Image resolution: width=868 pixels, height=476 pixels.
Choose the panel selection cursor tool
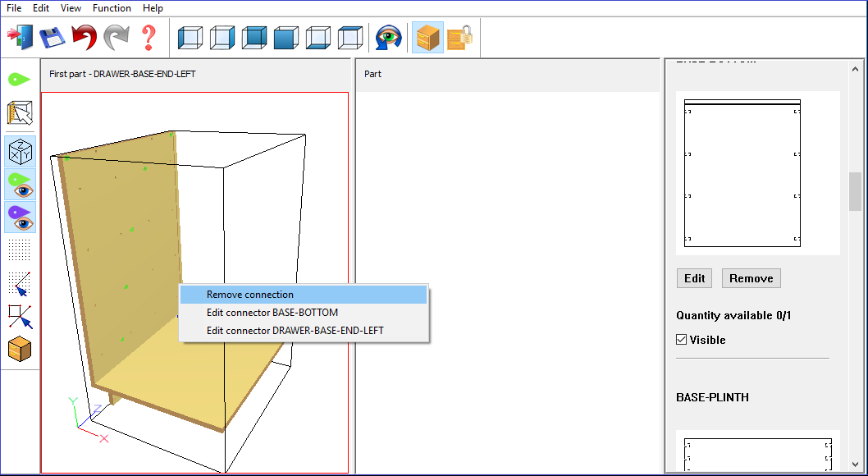20,113
